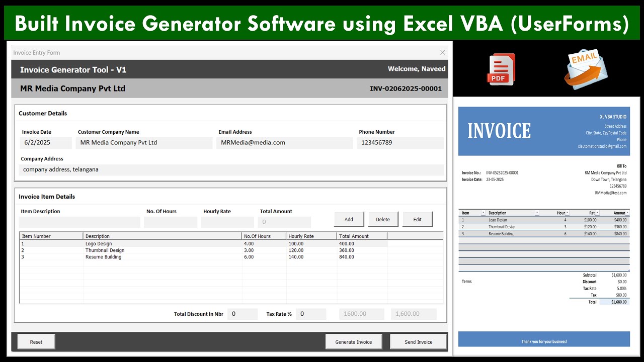Click the Company Address input field
This screenshot has width=644, height=362.
pyautogui.click(x=232, y=170)
